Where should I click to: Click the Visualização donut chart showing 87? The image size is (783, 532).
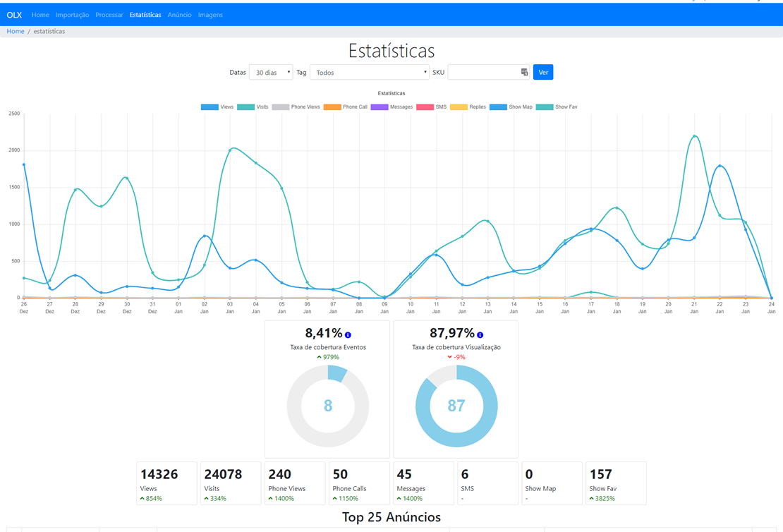click(x=456, y=406)
